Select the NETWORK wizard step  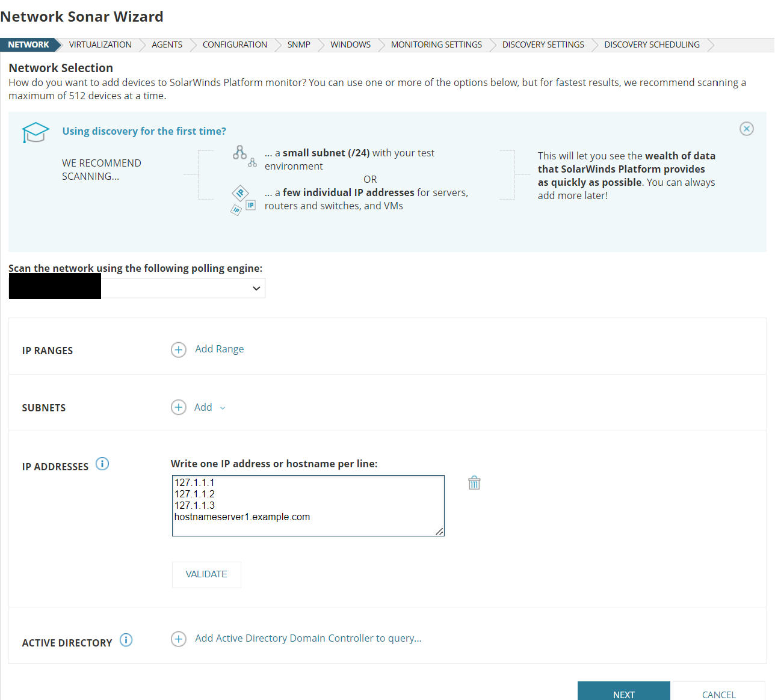[28, 45]
